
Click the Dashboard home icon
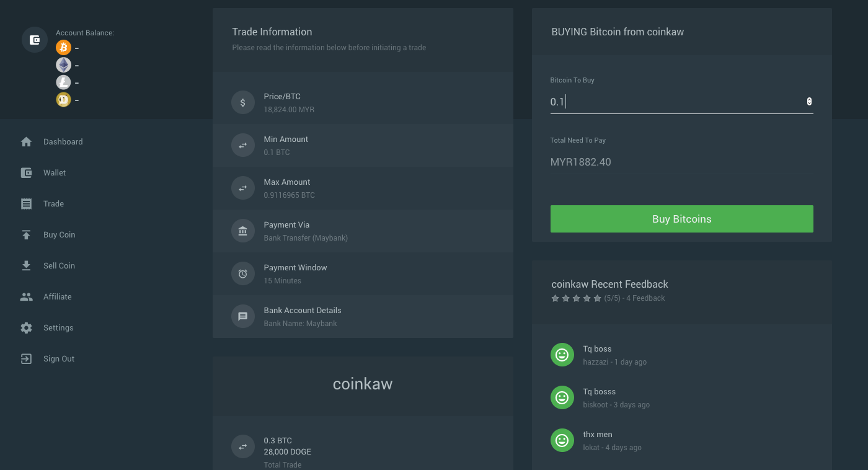[x=26, y=142]
